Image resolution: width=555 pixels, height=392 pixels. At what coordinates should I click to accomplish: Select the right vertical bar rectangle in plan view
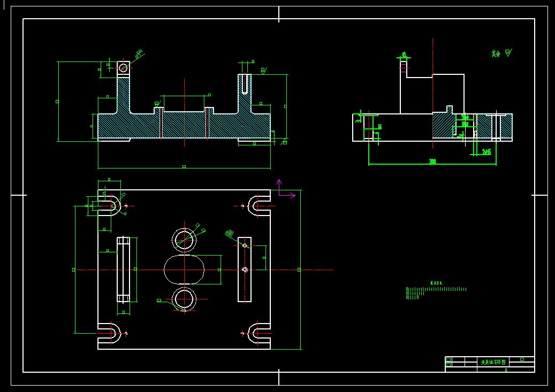[x=245, y=270]
